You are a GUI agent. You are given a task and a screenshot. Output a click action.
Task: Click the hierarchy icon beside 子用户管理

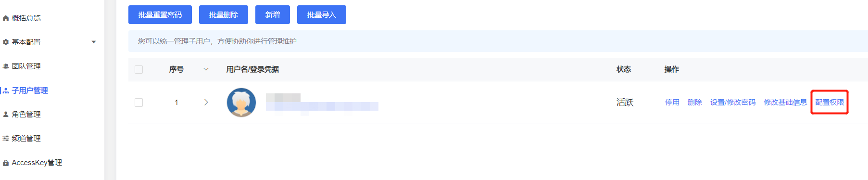pyautogui.click(x=6, y=90)
